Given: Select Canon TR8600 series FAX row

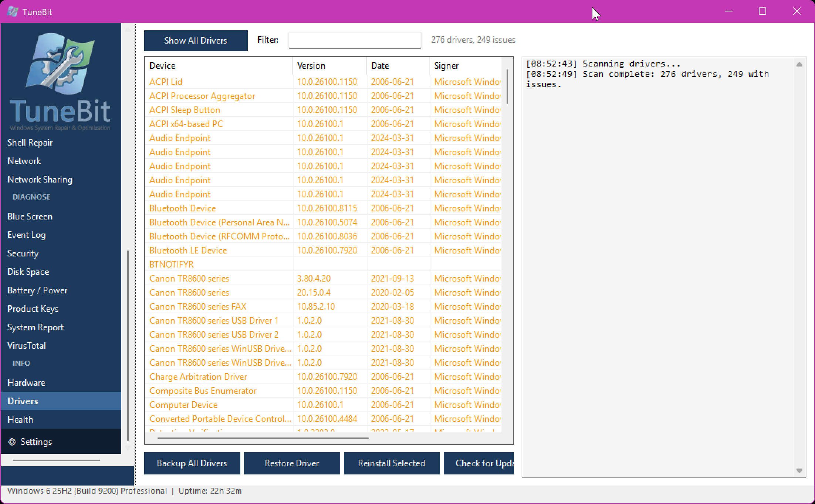Looking at the screenshot, I should [323, 306].
